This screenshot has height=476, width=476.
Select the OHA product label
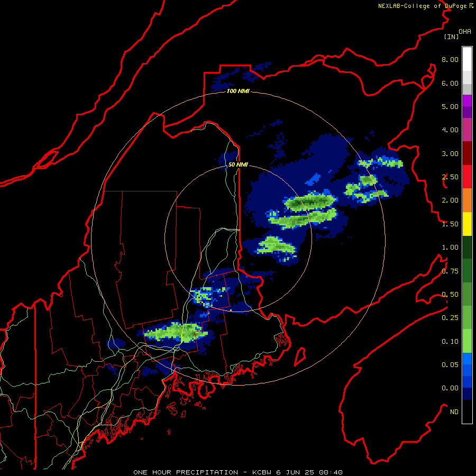pyautogui.click(x=465, y=32)
